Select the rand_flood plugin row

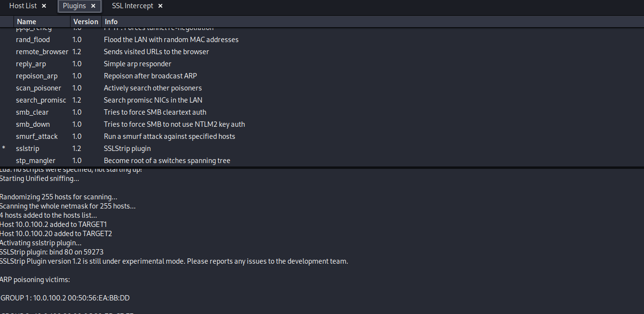click(x=33, y=40)
